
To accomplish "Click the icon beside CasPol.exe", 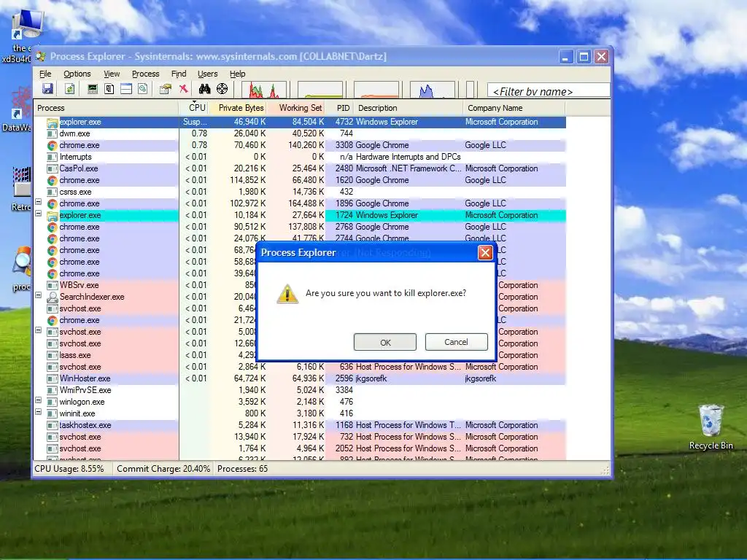I will pyautogui.click(x=52, y=168).
